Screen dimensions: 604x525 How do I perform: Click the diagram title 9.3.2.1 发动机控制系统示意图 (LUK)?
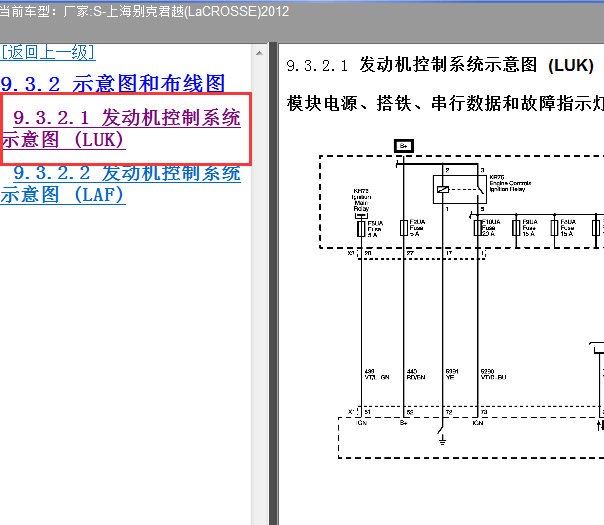440,65
